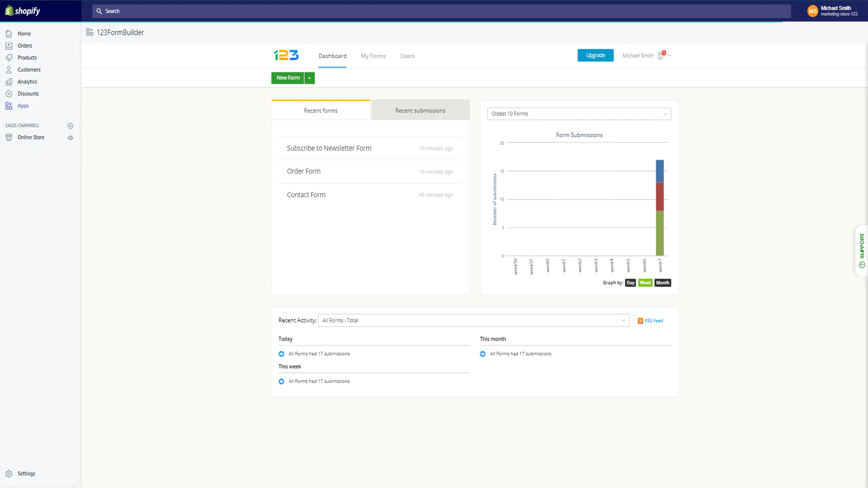
Task: Click '46 minutes ago' timestamp
Action: (435, 195)
